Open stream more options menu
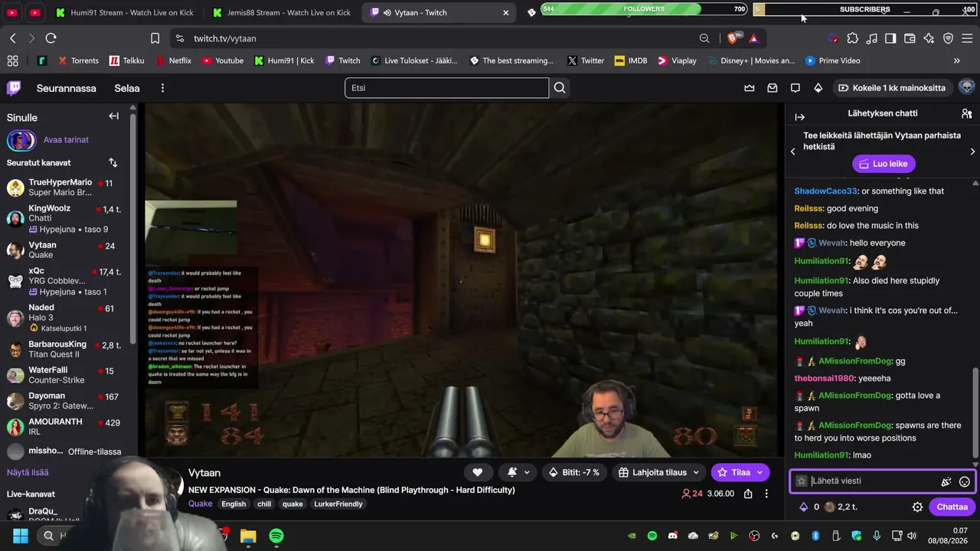 coord(766,494)
